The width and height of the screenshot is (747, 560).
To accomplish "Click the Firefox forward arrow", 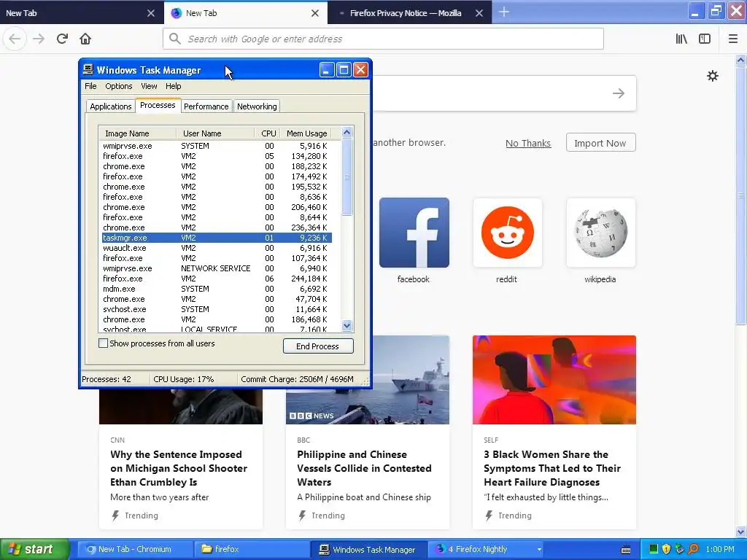I will pos(39,39).
